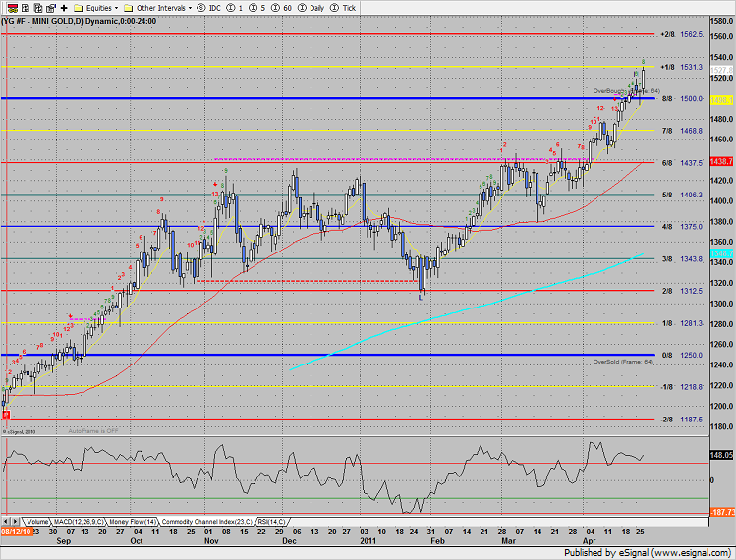
Task: Switch to the 1-minute interval
Action: coord(235,8)
